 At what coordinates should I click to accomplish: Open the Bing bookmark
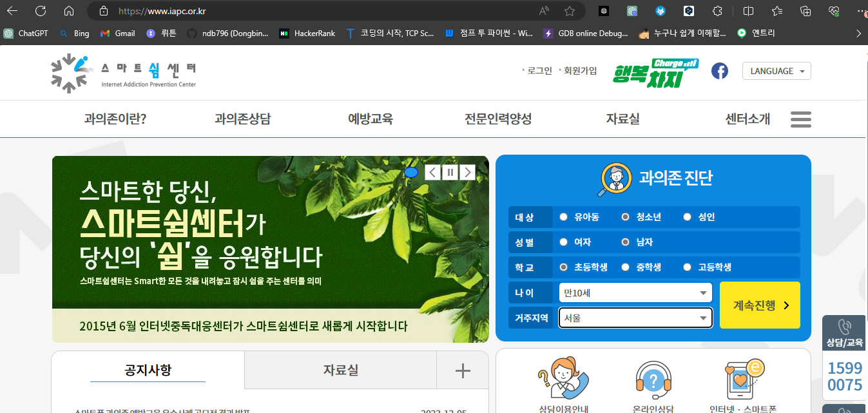click(74, 33)
